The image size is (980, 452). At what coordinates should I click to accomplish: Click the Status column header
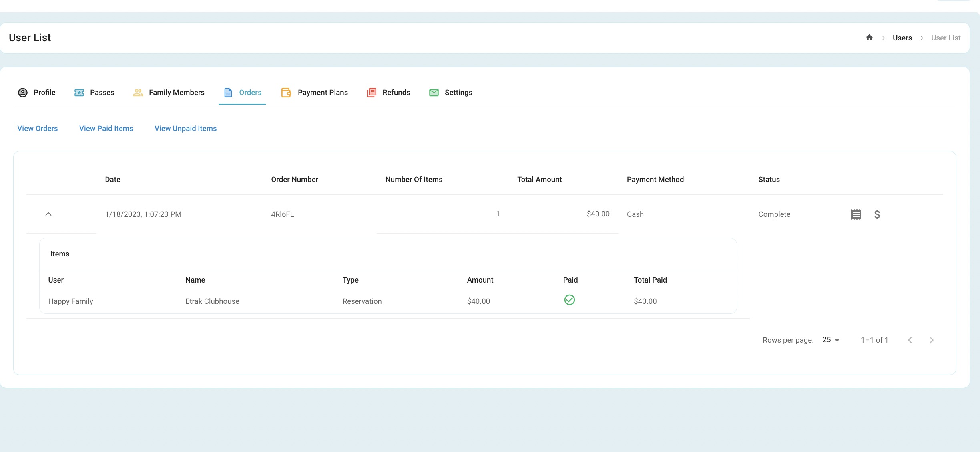[769, 180]
